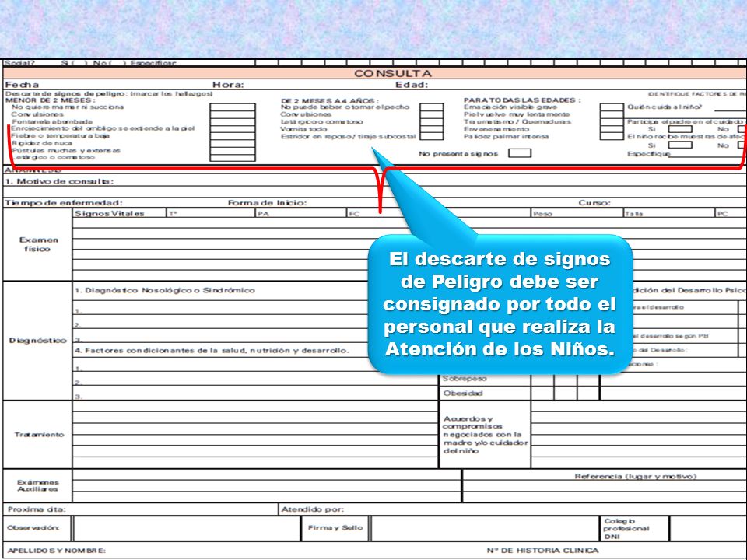Check 'No puede beber o tomar el pecho' box
The height and width of the screenshot is (560, 747).
432,107
